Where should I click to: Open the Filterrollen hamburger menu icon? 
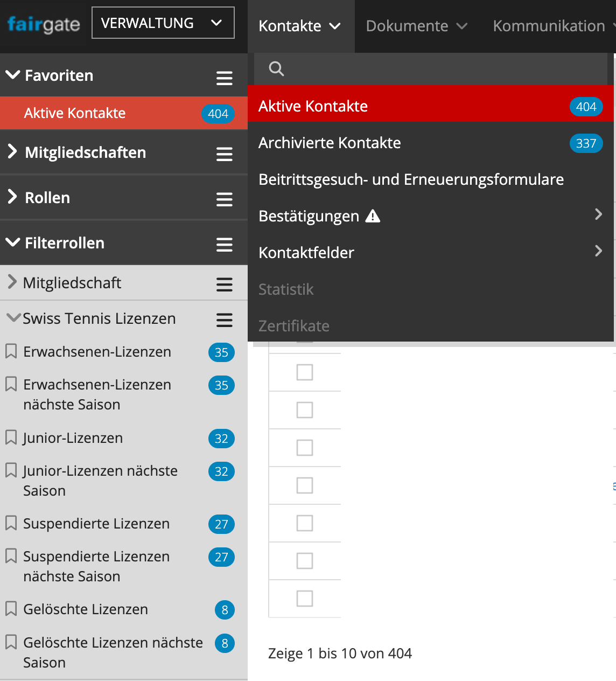click(x=224, y=245)
